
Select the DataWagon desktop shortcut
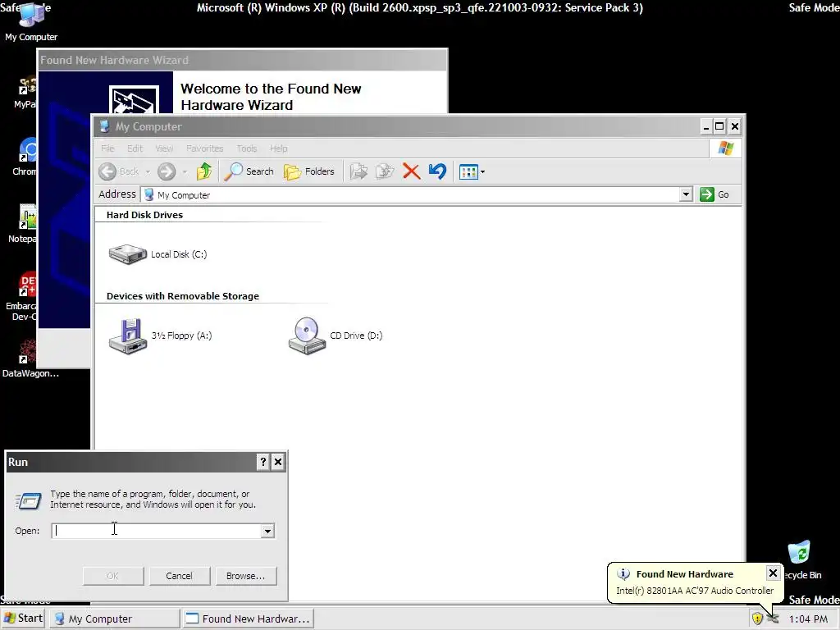[x=30, y=358]
